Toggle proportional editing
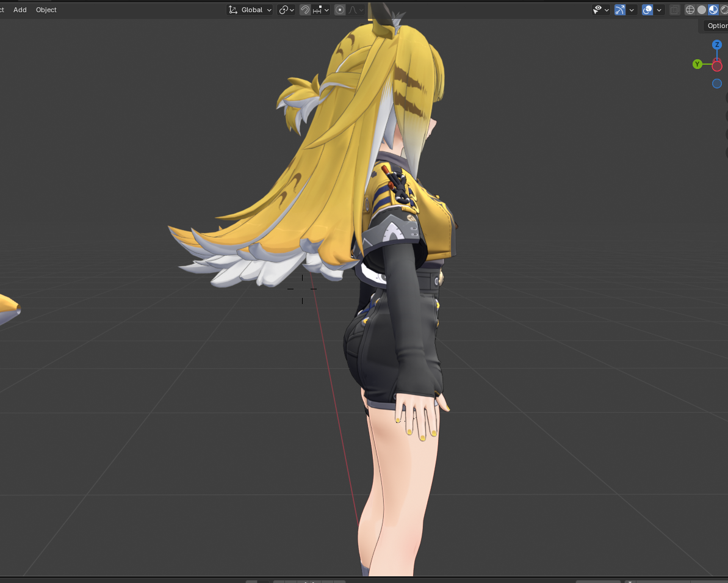728x583 pixels. pyautogui.click(x=340, y=10)
